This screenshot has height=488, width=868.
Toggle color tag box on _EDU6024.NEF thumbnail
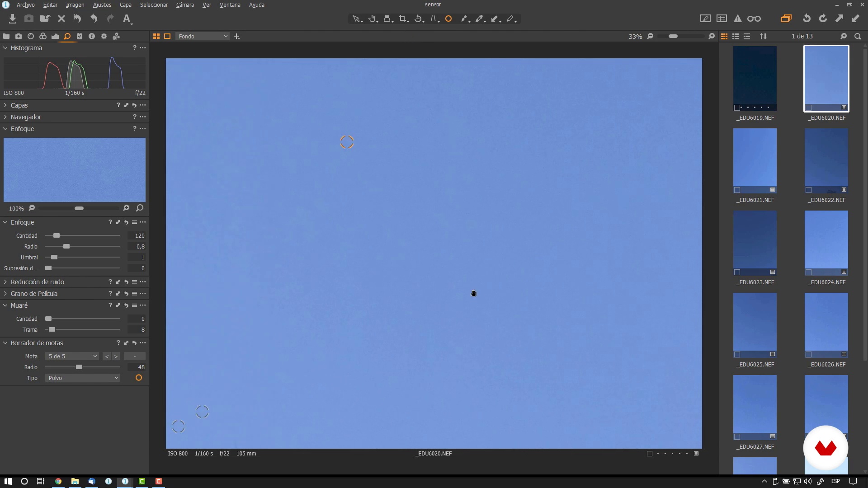tap(809, 272)
